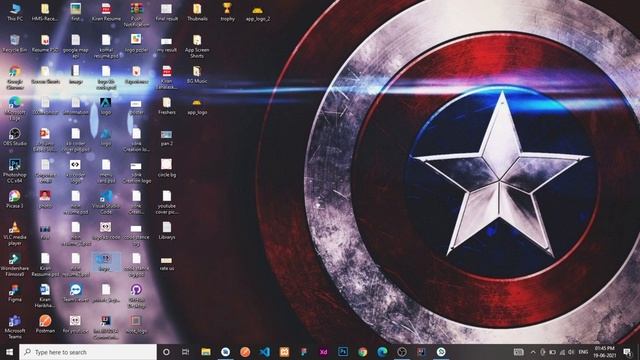The image size is (640, 360).
Task: Open the app_logo file
Action: click(x=197, y=106)
